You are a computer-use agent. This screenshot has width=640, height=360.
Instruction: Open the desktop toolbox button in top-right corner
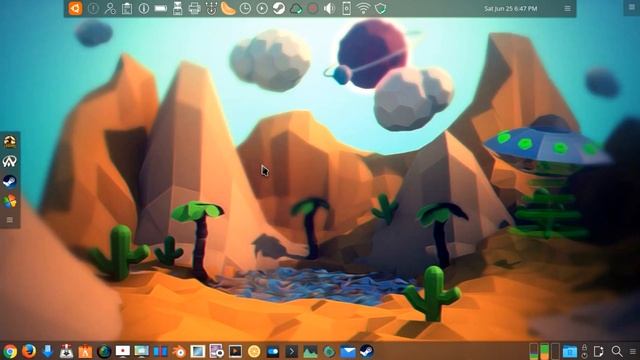click(x=632, y=7)
